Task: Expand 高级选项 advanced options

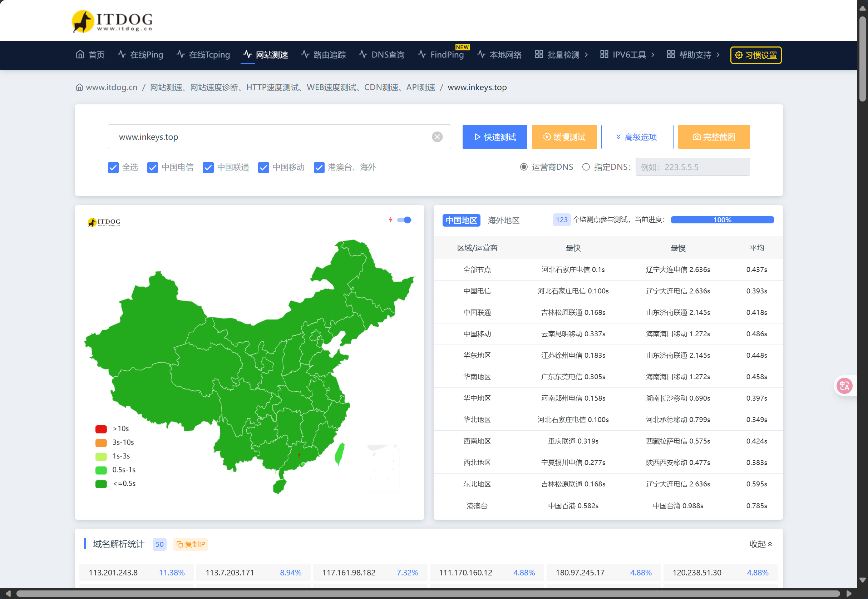Action: pos(637,137)
